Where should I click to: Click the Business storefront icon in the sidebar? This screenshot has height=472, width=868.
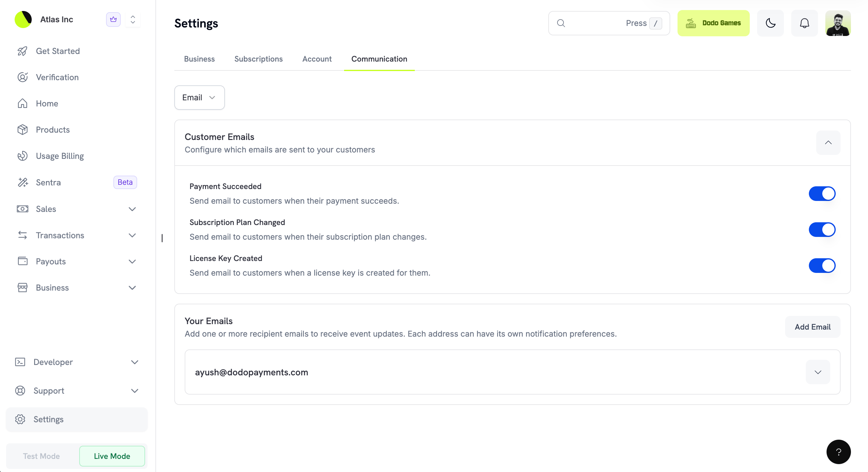23,288
